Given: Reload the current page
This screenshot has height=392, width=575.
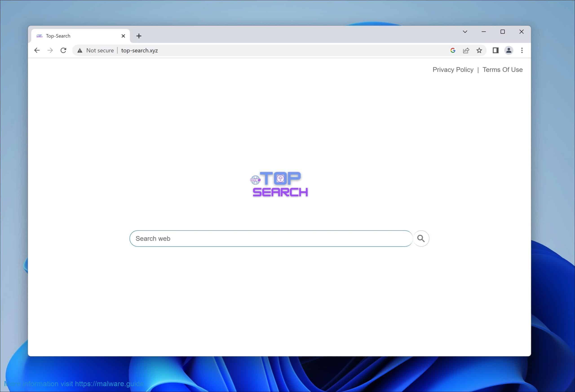Looking at the screenshot, I should (64, 50).
